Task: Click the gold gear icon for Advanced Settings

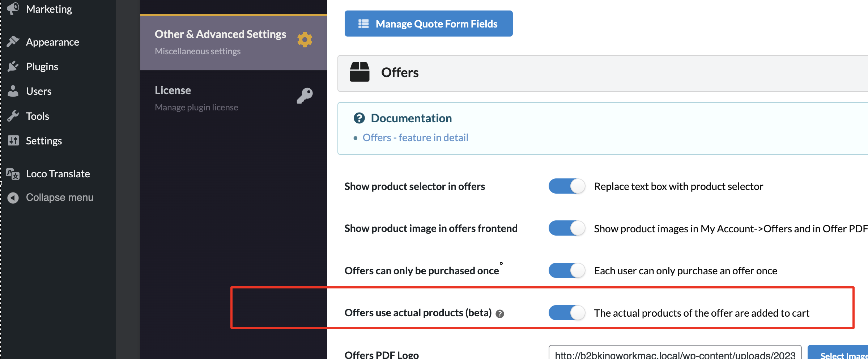Action: [x=305, y=39]
